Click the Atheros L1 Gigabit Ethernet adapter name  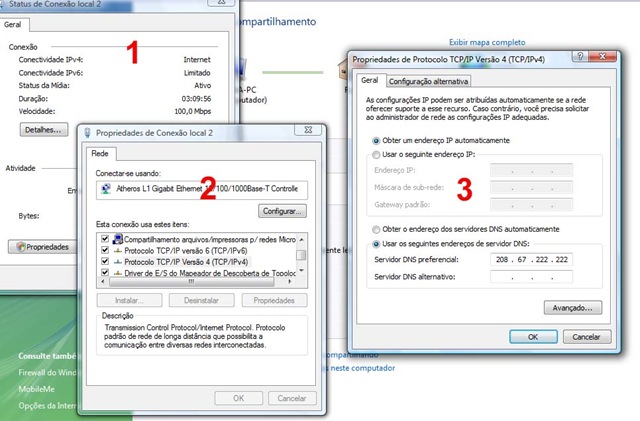207,189
